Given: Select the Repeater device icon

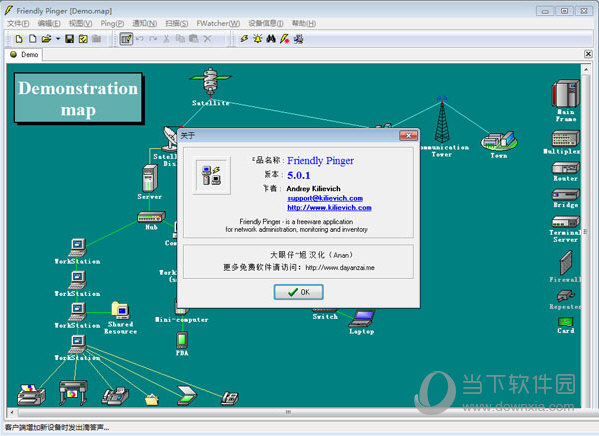Looking at the screenshot, I should pyautogui.click(x=566, y=296).
